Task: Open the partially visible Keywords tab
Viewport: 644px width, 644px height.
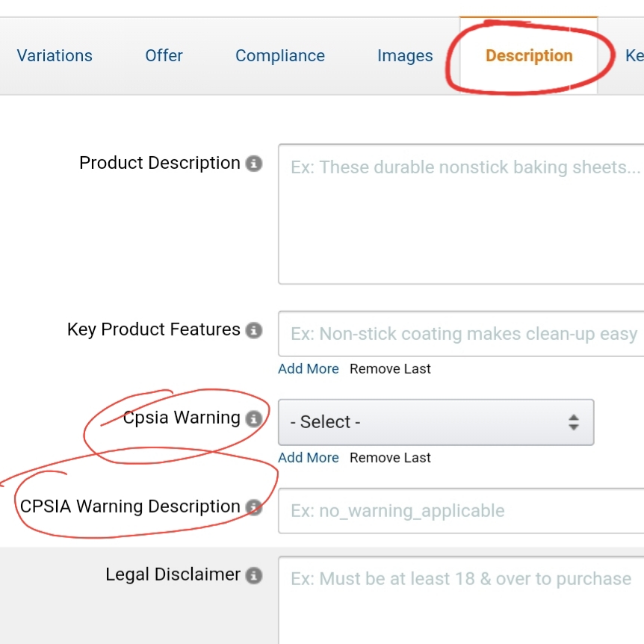Action: click(633, 56)
